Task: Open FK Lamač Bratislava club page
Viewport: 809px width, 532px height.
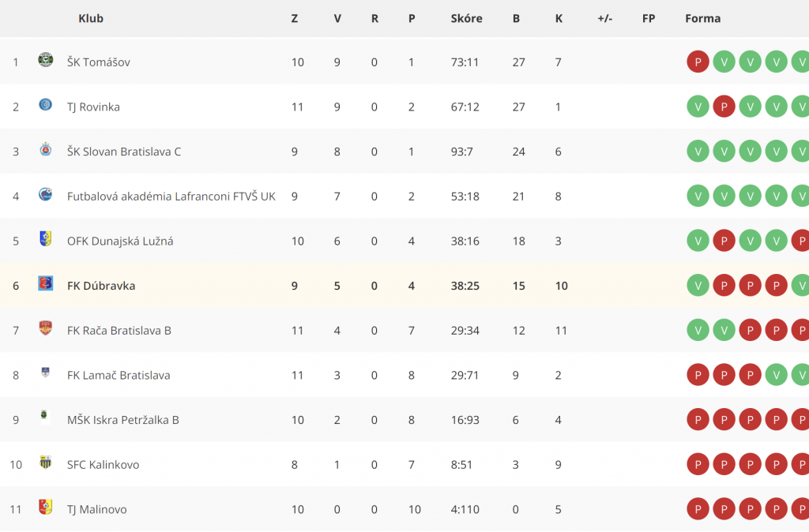Action: point(119,375)
